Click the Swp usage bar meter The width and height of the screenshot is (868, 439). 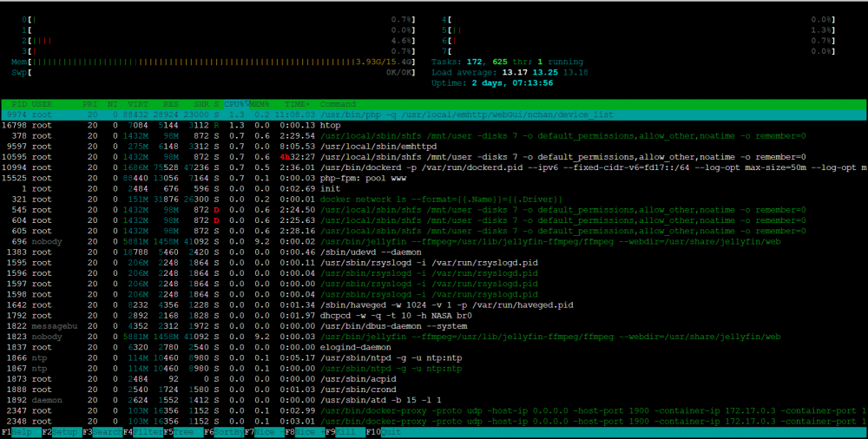(213, 73)
